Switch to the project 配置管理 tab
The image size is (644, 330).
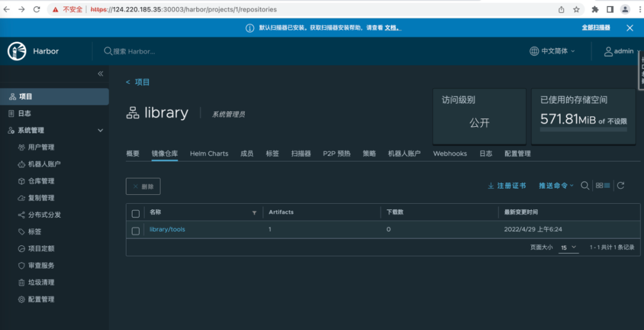click(518, 154)
